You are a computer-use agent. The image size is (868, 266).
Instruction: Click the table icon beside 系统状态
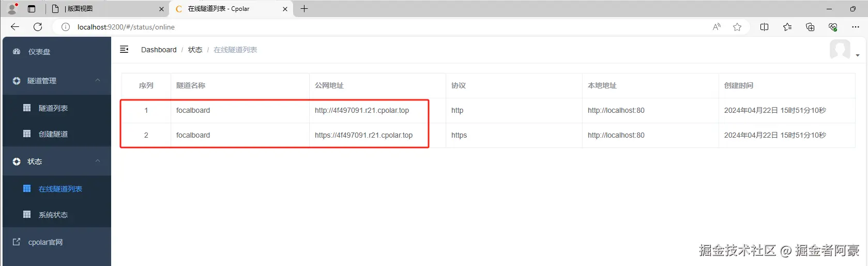[27, 214]
